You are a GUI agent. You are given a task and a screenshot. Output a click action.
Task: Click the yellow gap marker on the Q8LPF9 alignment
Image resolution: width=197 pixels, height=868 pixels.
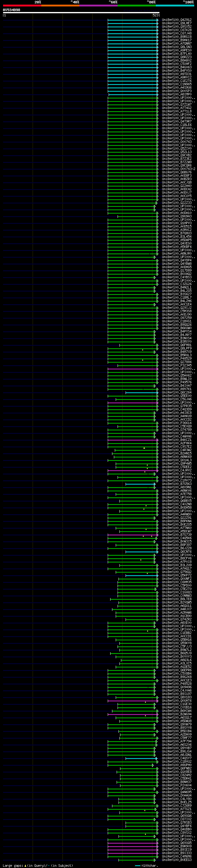point(143,350)
